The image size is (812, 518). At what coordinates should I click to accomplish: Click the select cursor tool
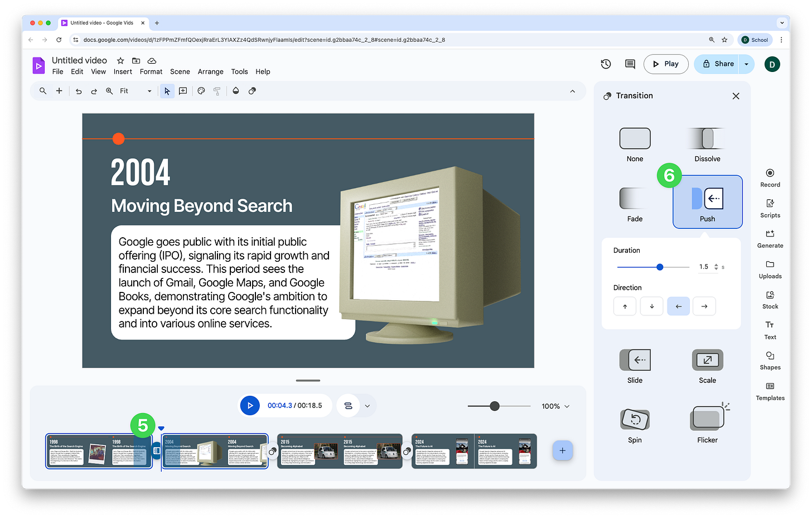click(167, 91)
